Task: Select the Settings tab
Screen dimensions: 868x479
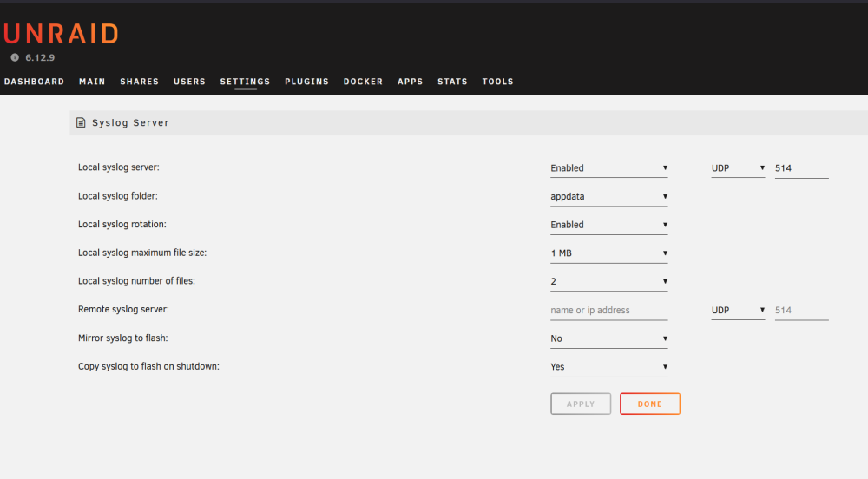Action: pyautogui.click(x=246, y=82)
